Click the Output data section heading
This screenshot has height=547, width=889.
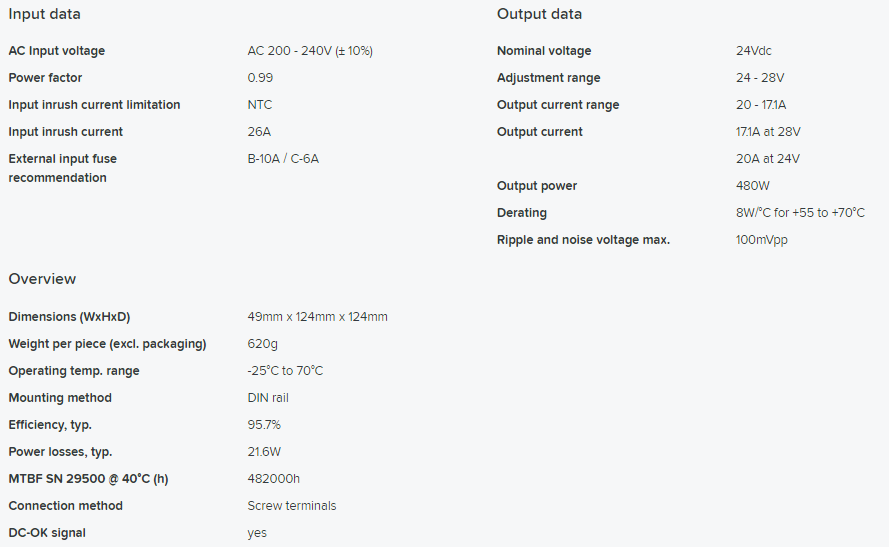click(x=539, y=14)
